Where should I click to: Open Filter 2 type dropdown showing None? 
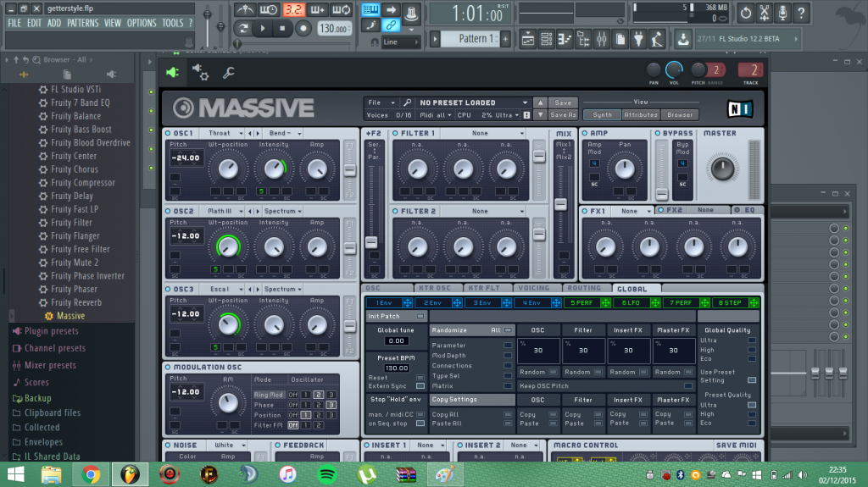coord(483,212)
